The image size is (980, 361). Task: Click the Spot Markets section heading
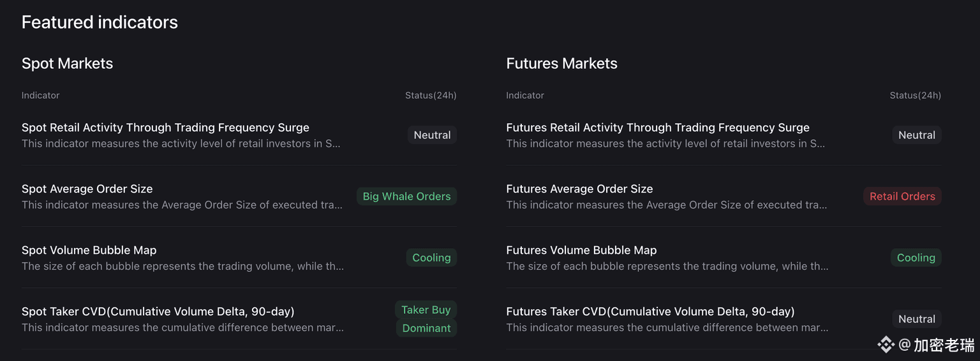click(x=67, y=63)
